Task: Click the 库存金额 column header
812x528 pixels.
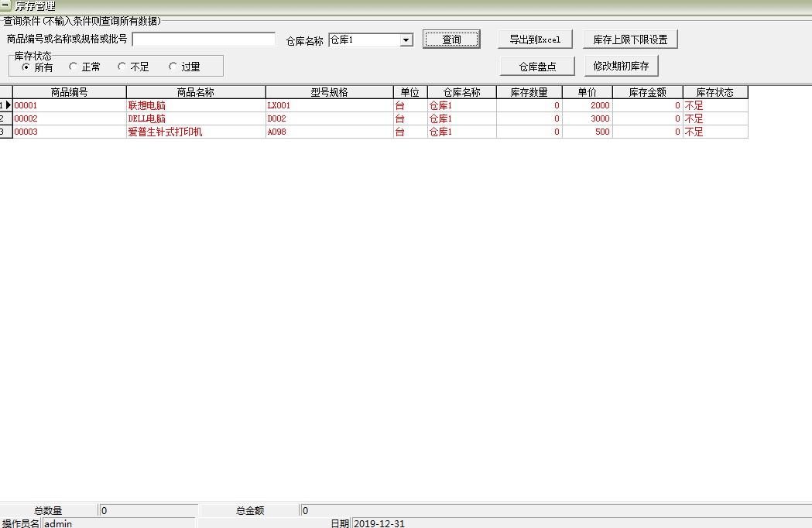Action: 648,92
